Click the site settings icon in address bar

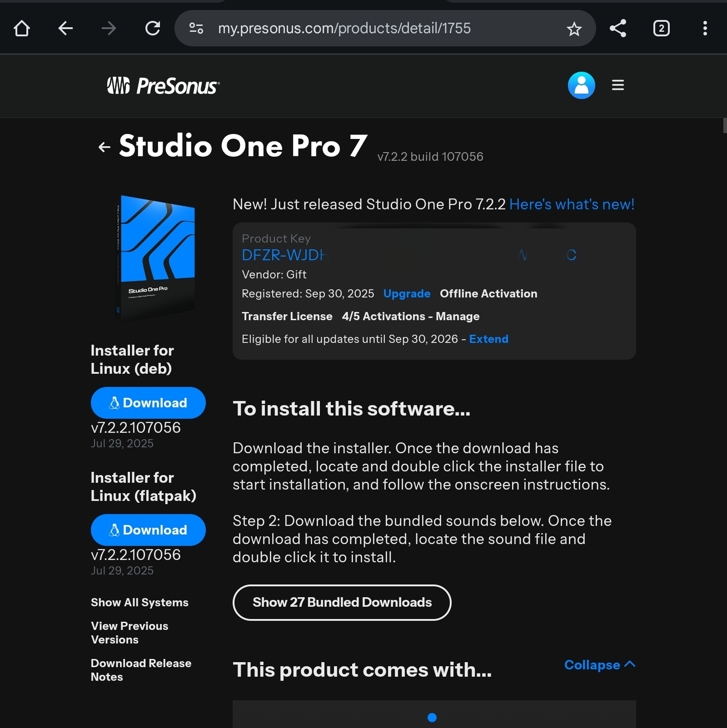[x=196, y=29]
